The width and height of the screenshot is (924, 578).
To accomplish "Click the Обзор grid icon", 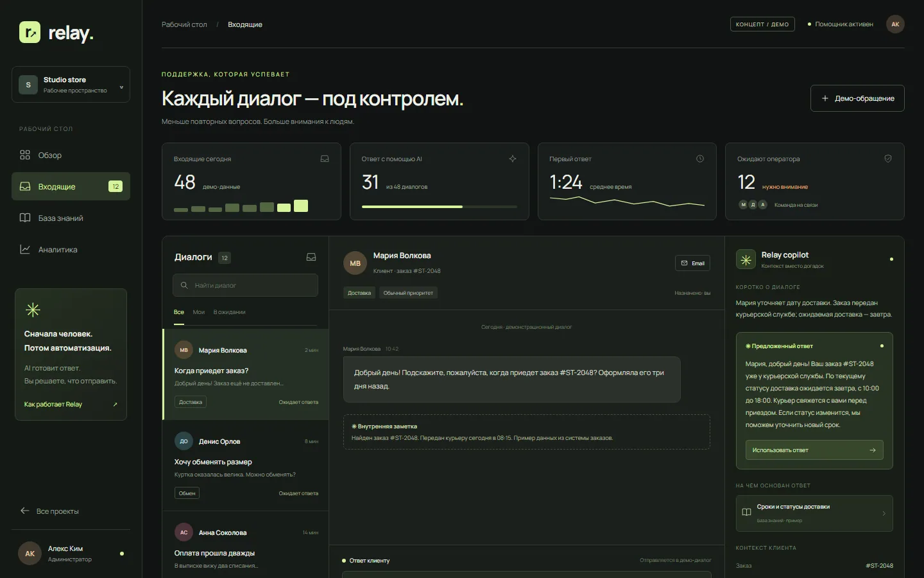I will (25, 155).
